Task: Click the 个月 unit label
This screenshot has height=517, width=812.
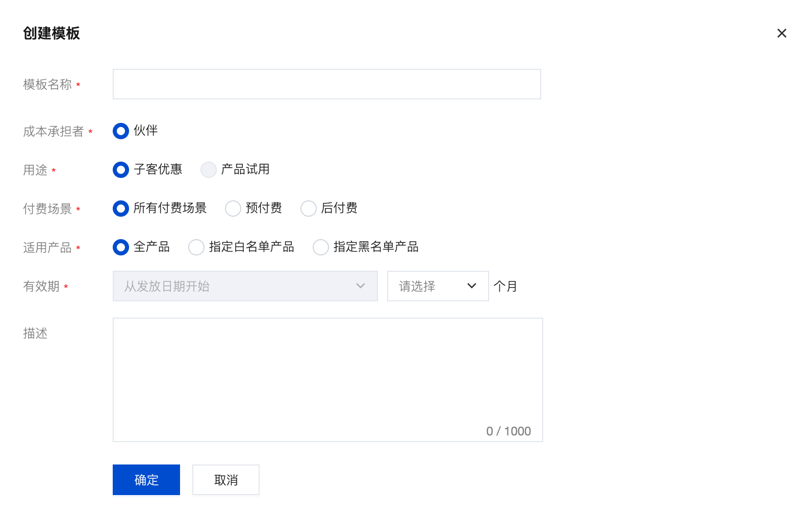Action: point(505,287)
